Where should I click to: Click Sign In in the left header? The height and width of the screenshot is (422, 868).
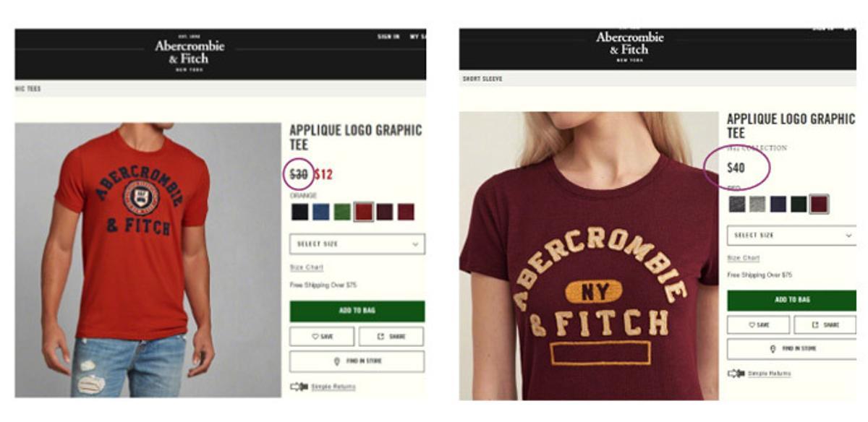tap(388, 36)
